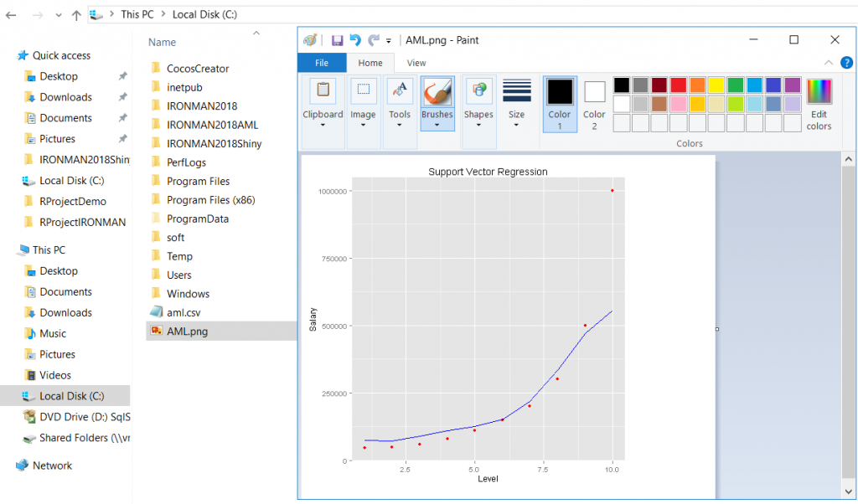
Task: Click Paint vertical scrollbar down arrow
Action: (x=848, y=491)
